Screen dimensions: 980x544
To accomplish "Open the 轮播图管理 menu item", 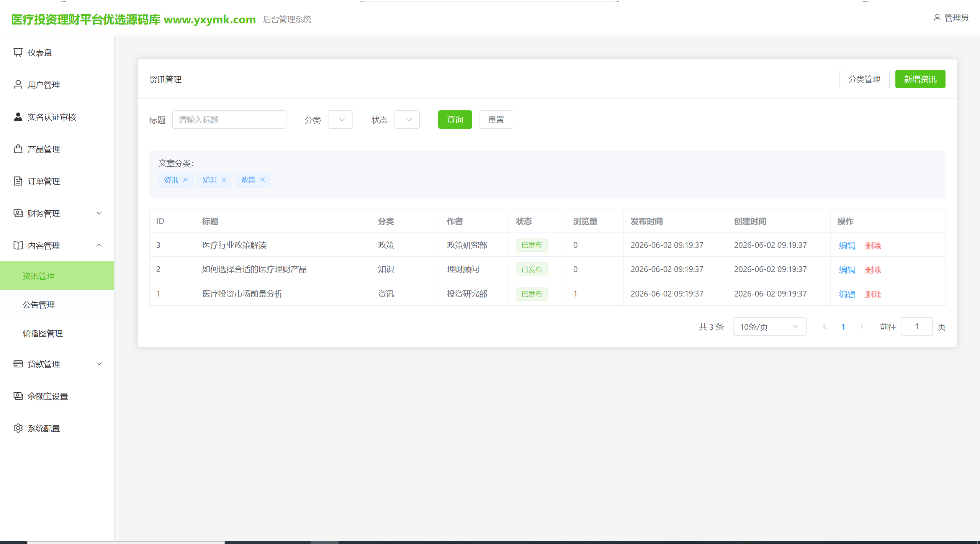I will 57,333.
